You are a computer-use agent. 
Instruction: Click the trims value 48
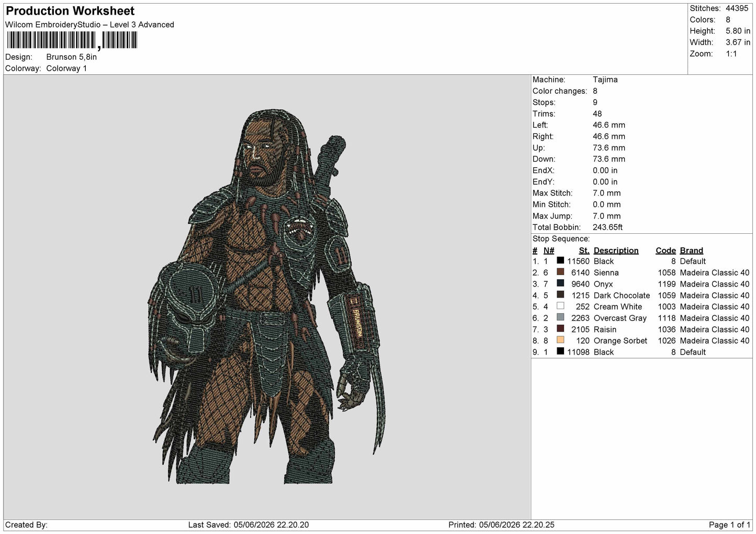(x=597, y=113)
